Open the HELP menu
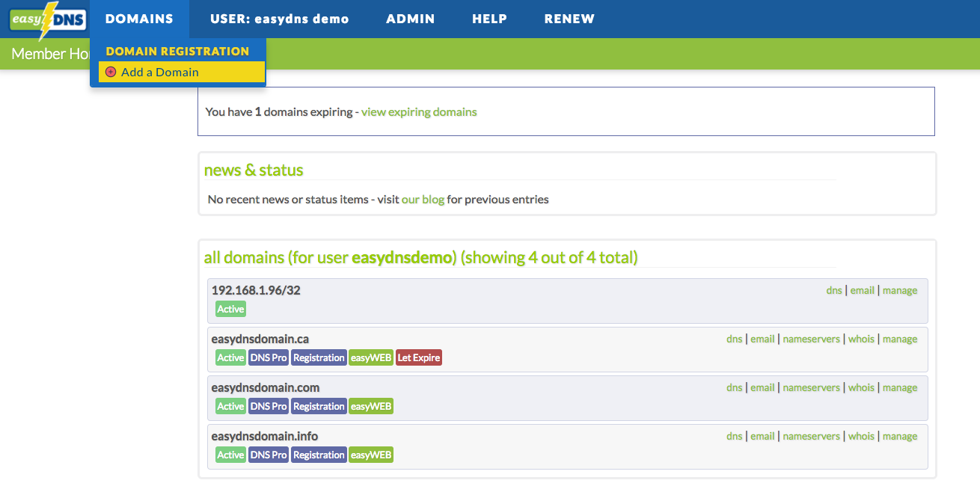 [489, 19]
